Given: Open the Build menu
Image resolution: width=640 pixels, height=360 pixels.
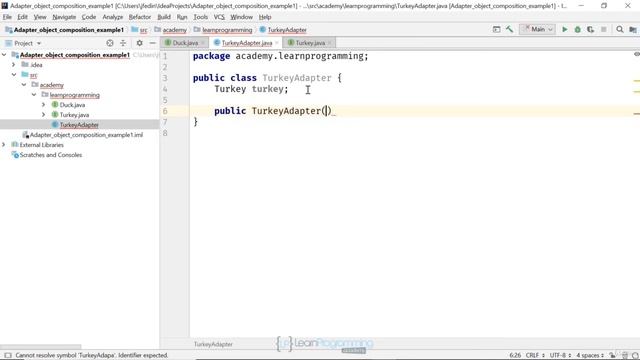Looking at the screenshot, I should click(164, 17).
